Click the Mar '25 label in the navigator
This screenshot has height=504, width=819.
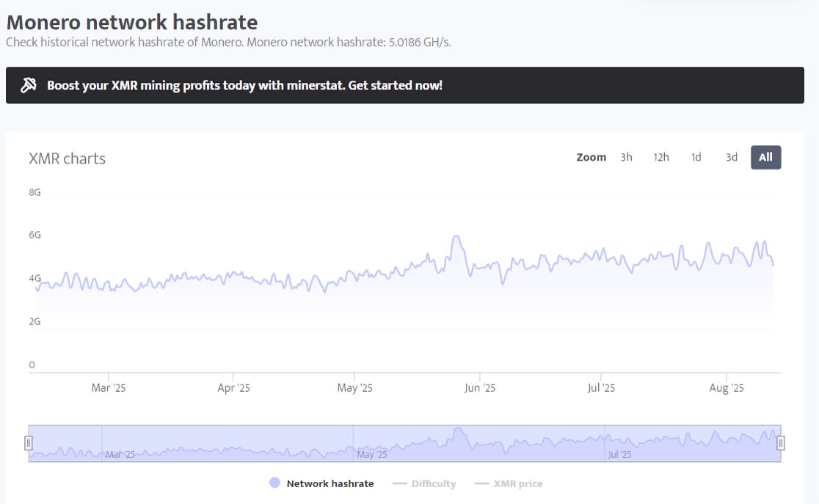point(120,454)
